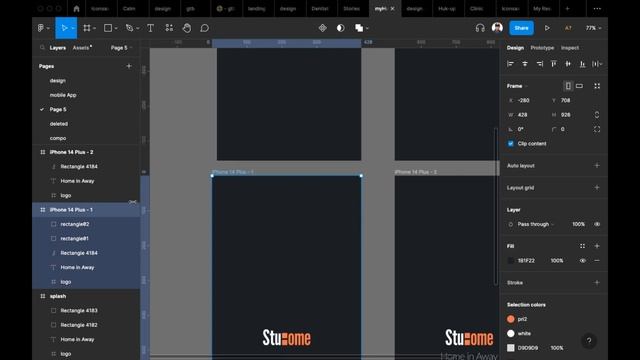
Task: Open the Pen tool dropdown arrow
Action: pos(138,28)
